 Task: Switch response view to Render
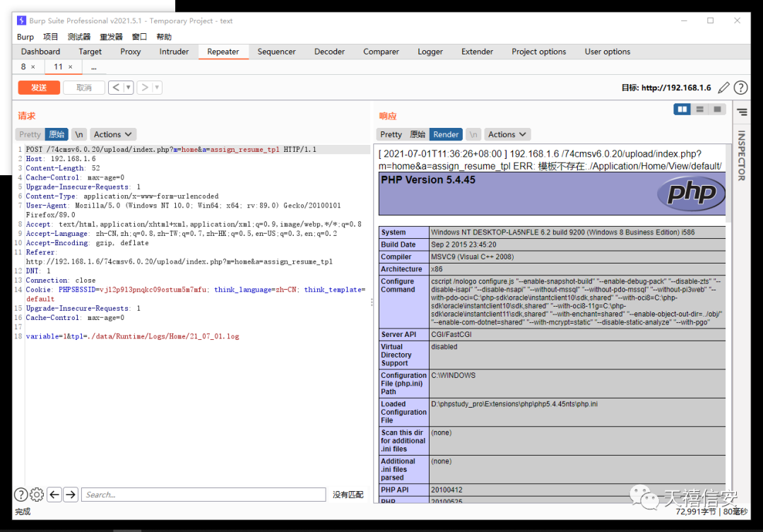pyautogui.click(x=446, y=134)
